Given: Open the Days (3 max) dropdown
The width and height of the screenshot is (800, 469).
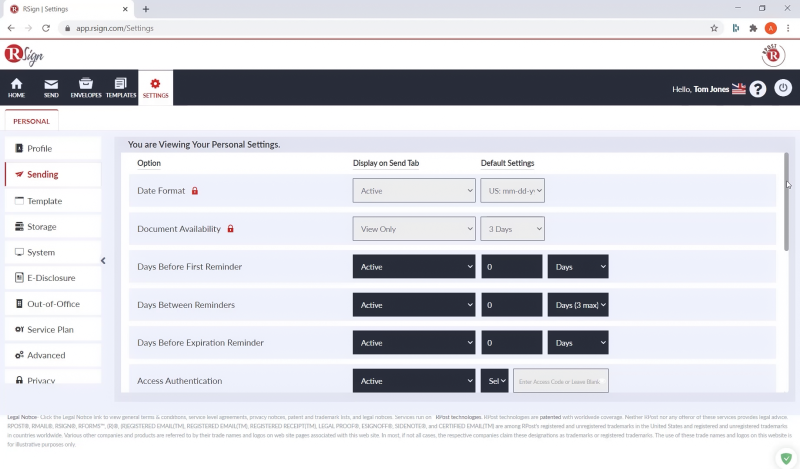Looking at the screenshot, I should point(578,305).
